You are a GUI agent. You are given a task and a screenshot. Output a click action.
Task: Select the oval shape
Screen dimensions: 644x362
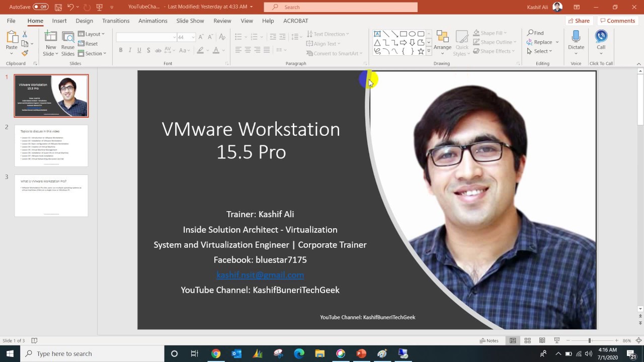(412, 34)
